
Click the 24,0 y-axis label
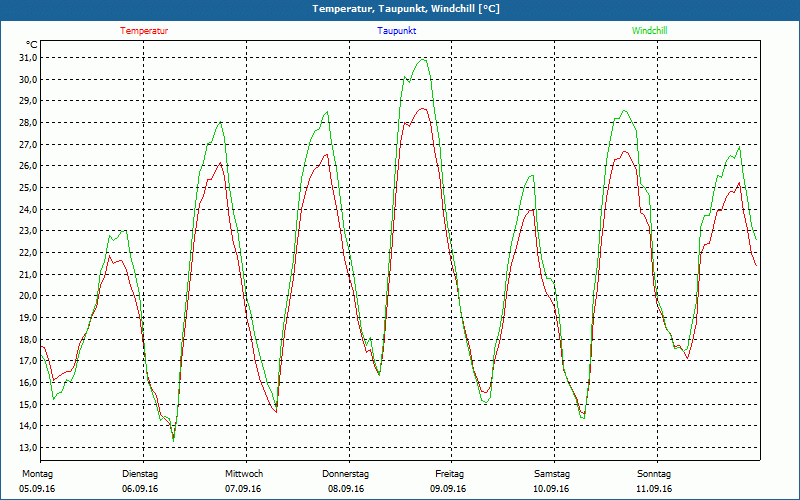(x=28, y=209)
